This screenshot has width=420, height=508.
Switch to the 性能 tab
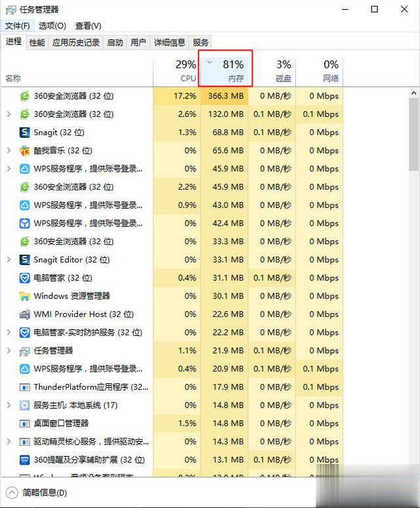pos(37,43)
